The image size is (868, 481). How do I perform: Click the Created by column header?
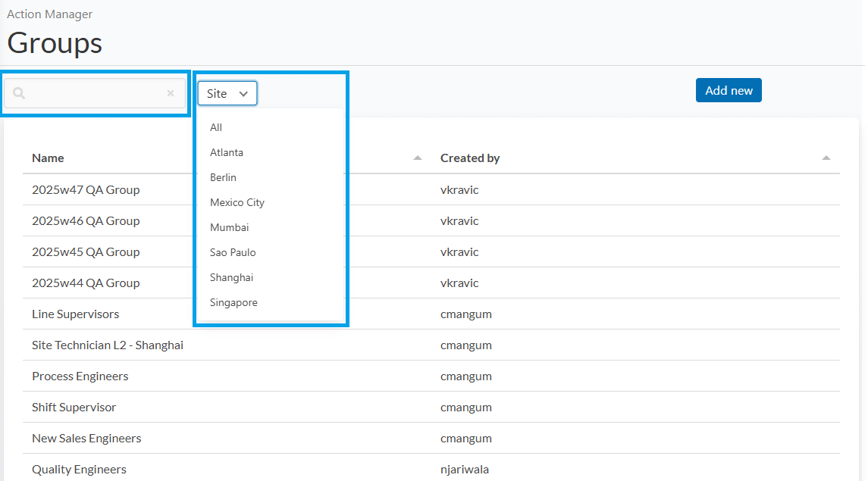470,158
